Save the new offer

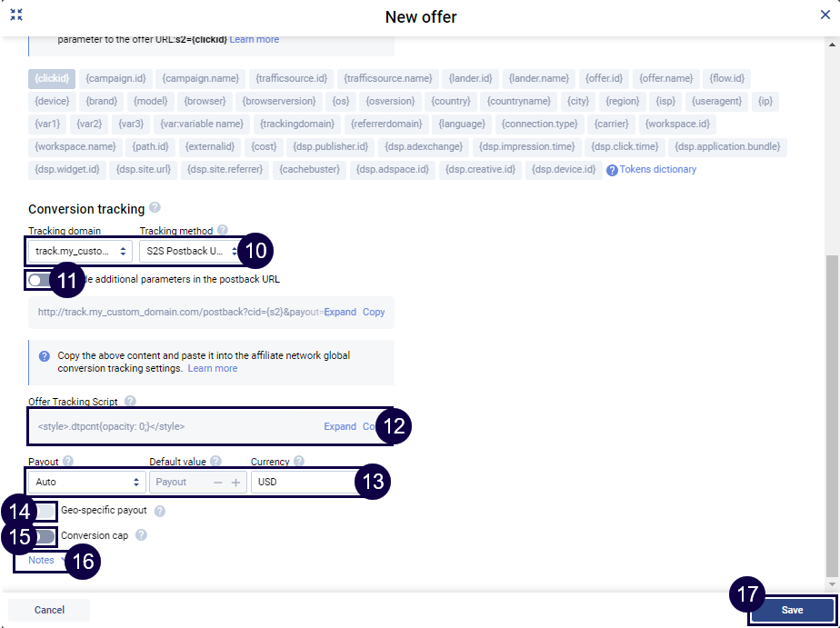[792, 610]
